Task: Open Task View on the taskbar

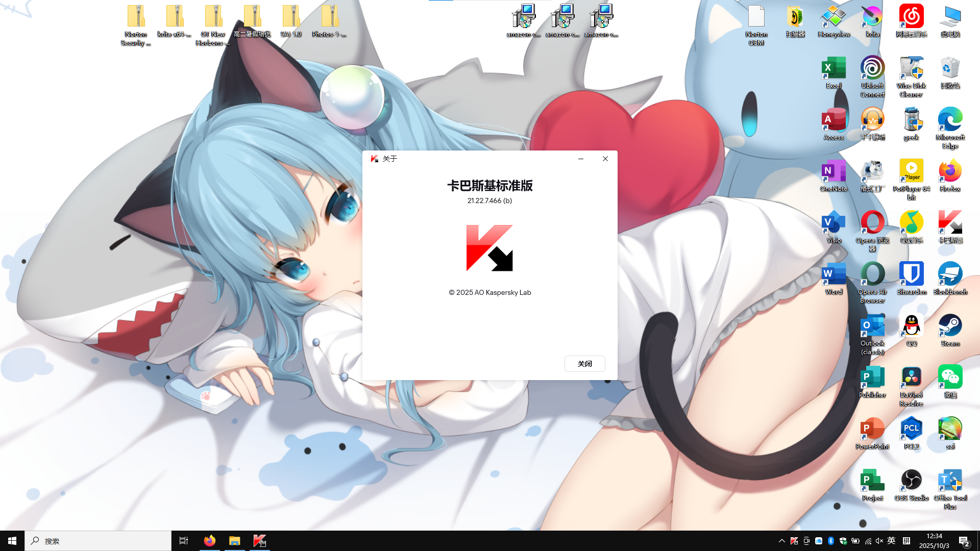Action: pos(184,541)
